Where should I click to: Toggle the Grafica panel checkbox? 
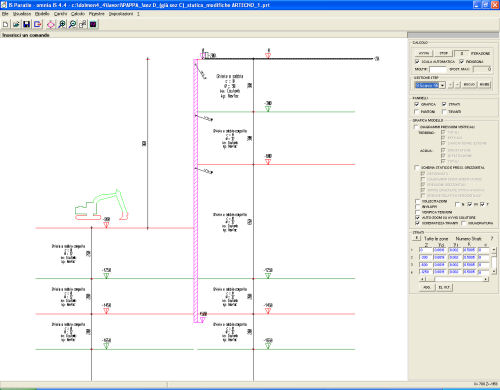click(x=417, y=104)
